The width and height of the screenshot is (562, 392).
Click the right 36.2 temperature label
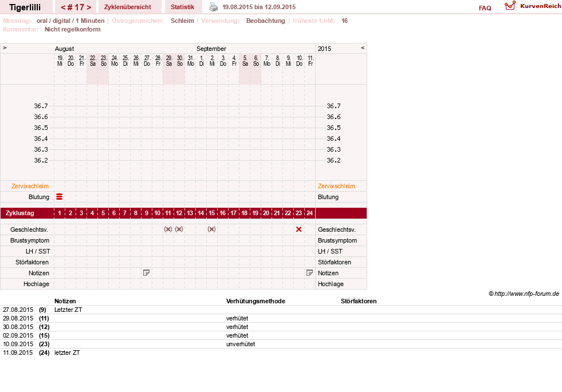333,160
